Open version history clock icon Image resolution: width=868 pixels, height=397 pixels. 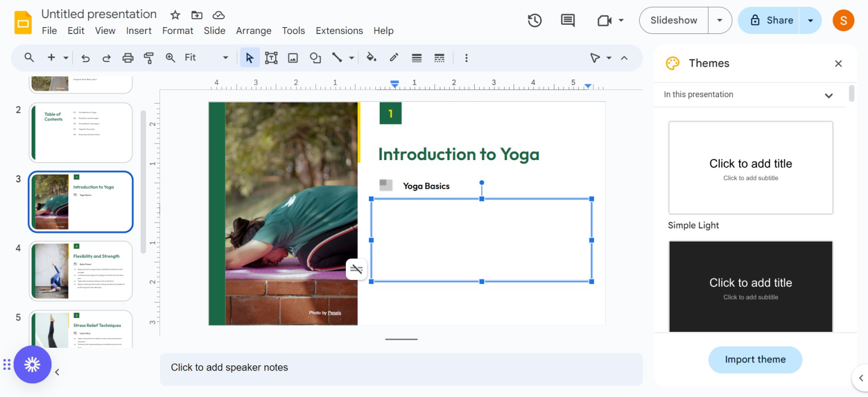click(x=535, y=20)
